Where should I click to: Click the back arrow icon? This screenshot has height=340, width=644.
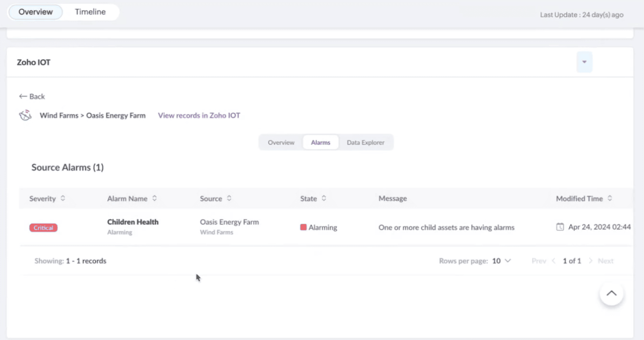tap(23, 96)
